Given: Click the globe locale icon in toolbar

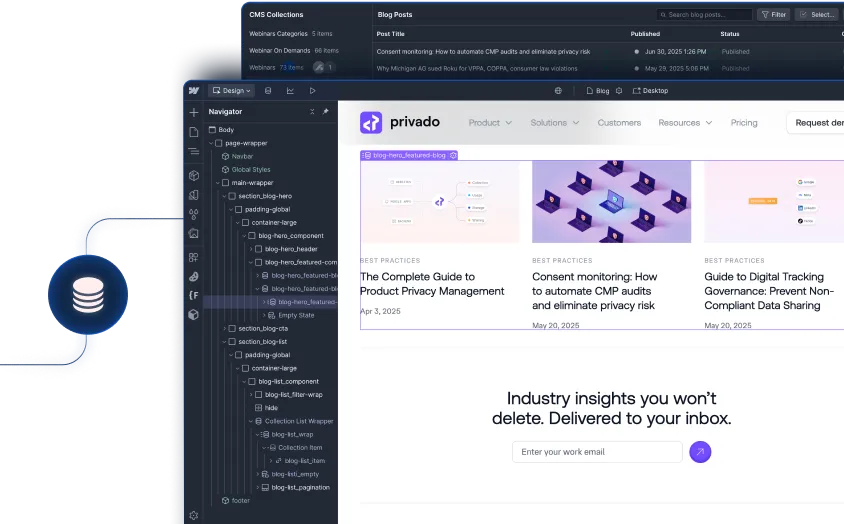Looking at the screenshot, I should pyautogui.click(x=558, y=90).
